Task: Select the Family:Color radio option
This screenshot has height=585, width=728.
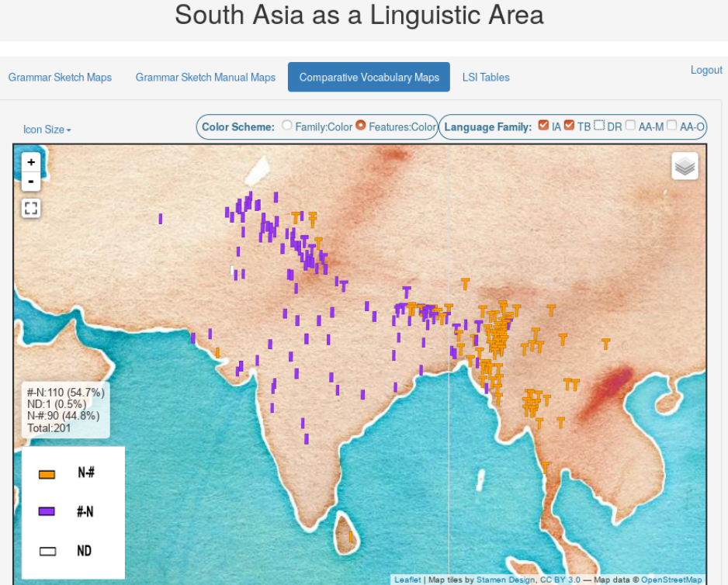Action: tap(287, 126)
